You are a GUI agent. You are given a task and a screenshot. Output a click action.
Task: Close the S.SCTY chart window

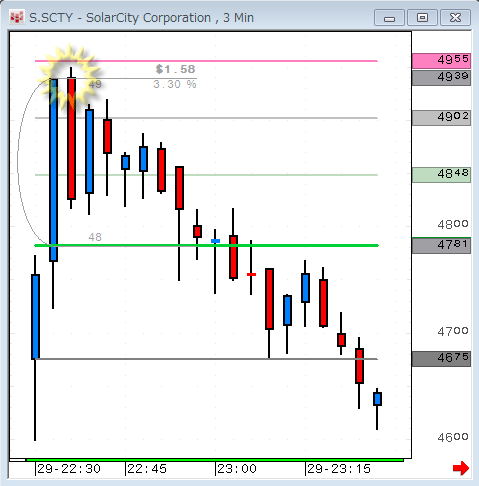(455, 18)
